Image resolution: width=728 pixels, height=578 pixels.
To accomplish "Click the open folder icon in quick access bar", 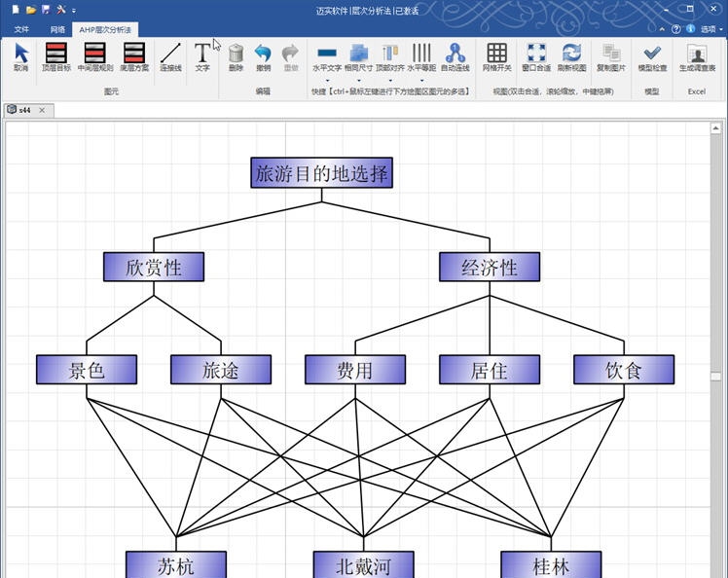I will [30, 10].
